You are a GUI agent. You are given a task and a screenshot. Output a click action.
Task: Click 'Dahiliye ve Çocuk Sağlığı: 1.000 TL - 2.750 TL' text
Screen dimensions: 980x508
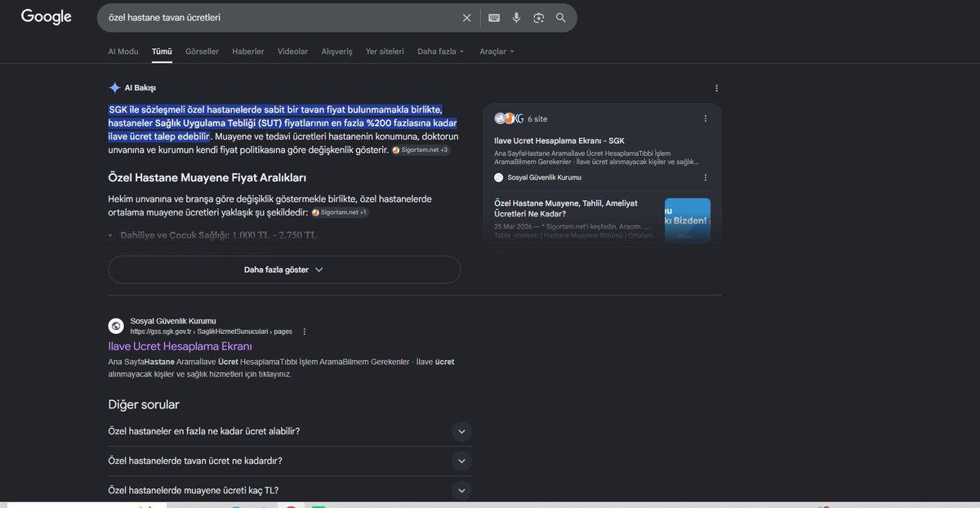pyautogui.click(x=218, y=235)
